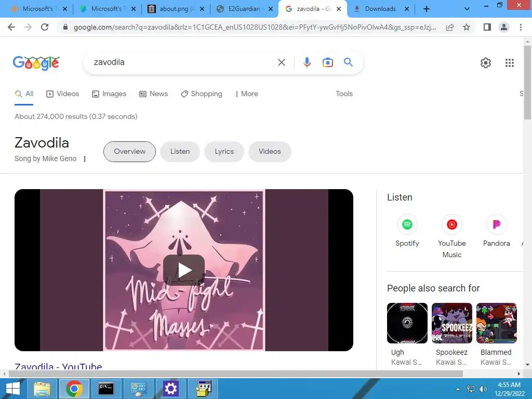The width and height of the screenshot is (532, 399).
Task: Click the horizontal page scrollbar
Action: pos(236,374)
